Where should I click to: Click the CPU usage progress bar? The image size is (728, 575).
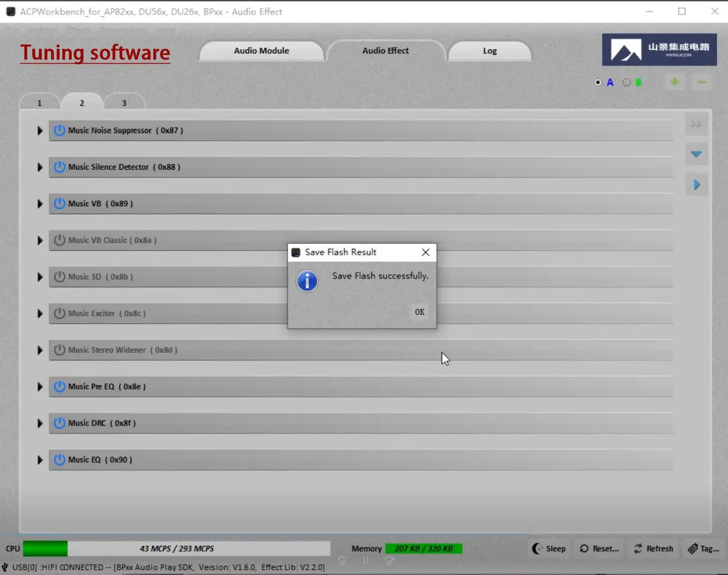pyautogui.click(x=176, y=548)
